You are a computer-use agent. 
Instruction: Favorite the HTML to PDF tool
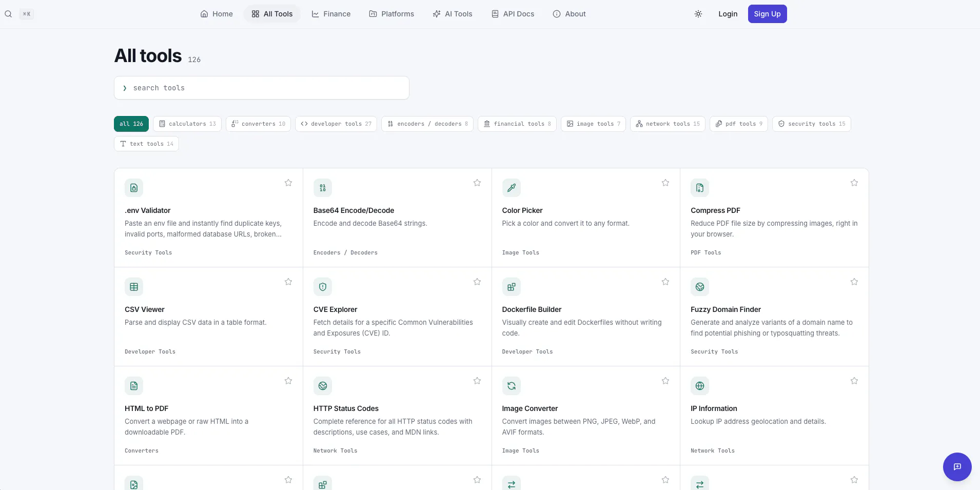288,381
